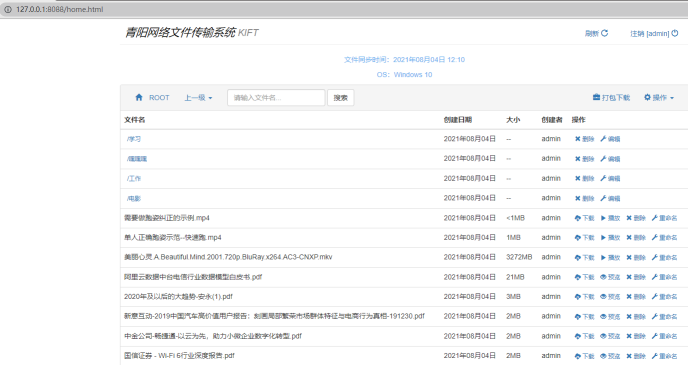Click the logout power icon next to [admin]
Viewport: 688px width, 365px height.
point(675,33)
